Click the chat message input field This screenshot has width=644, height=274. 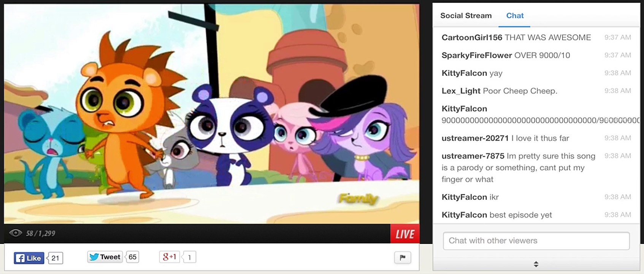(x=536, y=241)
